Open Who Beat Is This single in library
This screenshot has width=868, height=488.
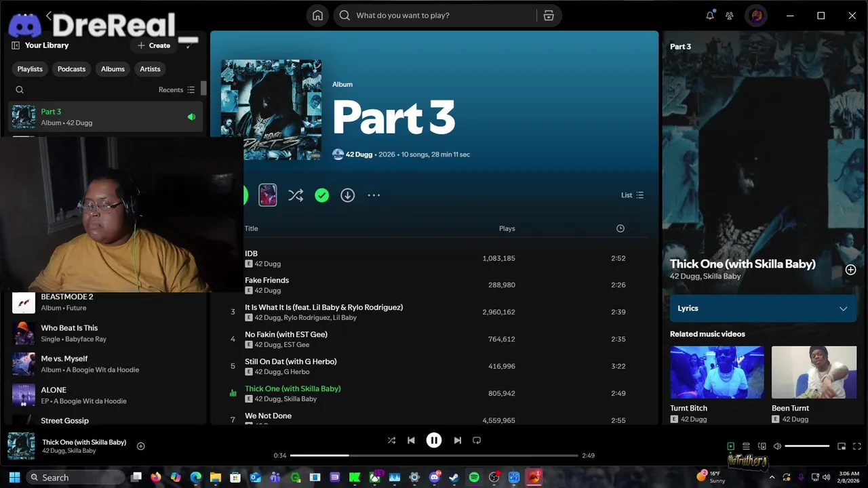[x=105, y=333]
